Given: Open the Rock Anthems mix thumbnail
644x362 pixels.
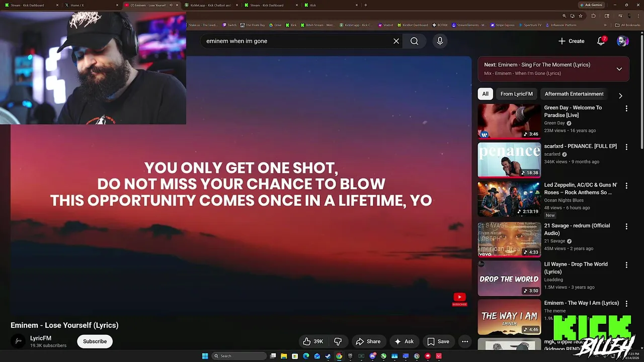Looking at the screenshot, I should (x=509, y=199).
